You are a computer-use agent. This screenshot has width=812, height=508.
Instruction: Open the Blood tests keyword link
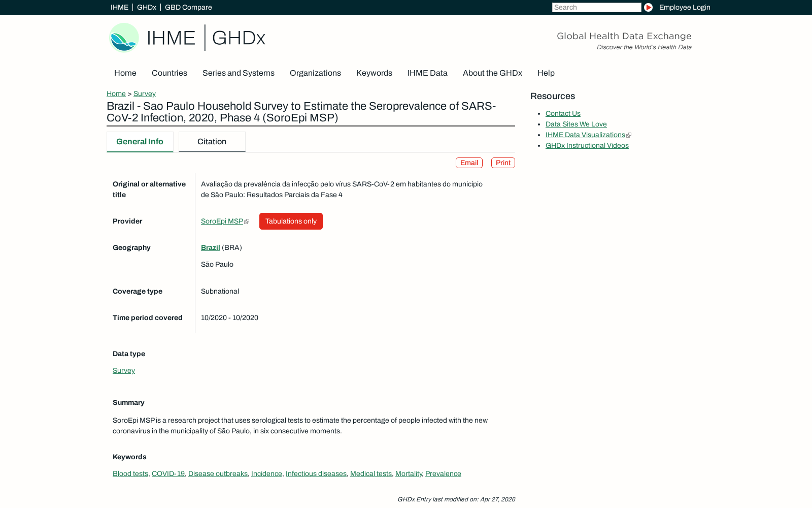pyautogui.click(x=130, y=474)
